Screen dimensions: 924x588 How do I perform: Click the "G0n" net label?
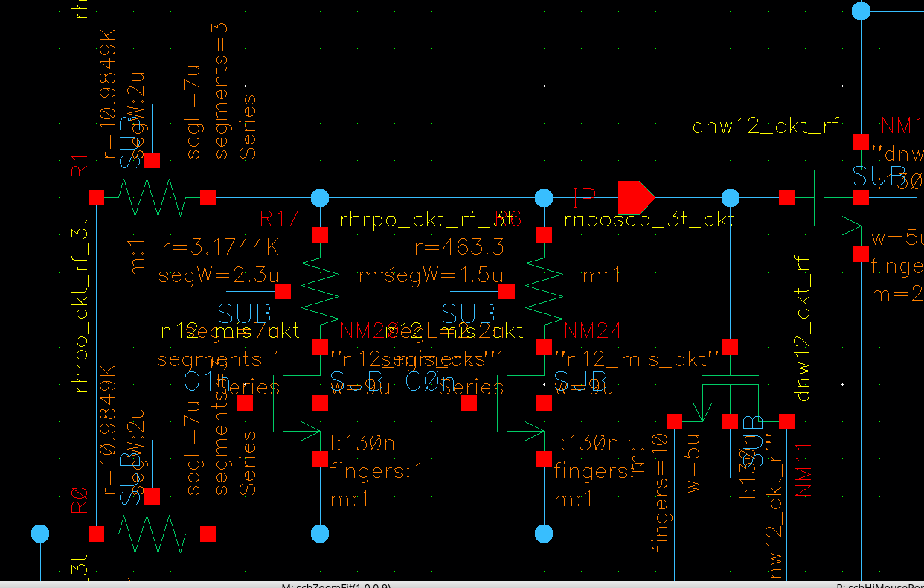(430, 383)
